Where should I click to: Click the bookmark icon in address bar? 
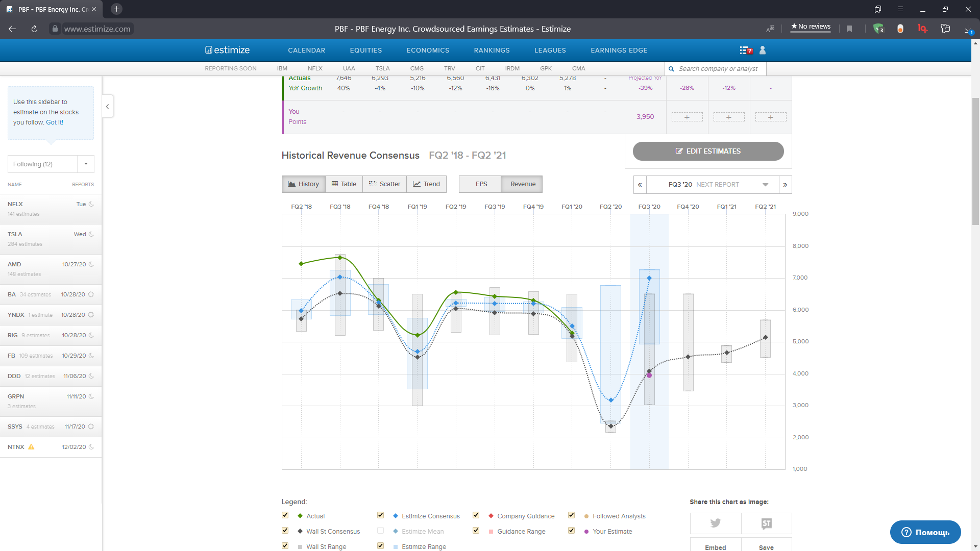tap(849, 29)
